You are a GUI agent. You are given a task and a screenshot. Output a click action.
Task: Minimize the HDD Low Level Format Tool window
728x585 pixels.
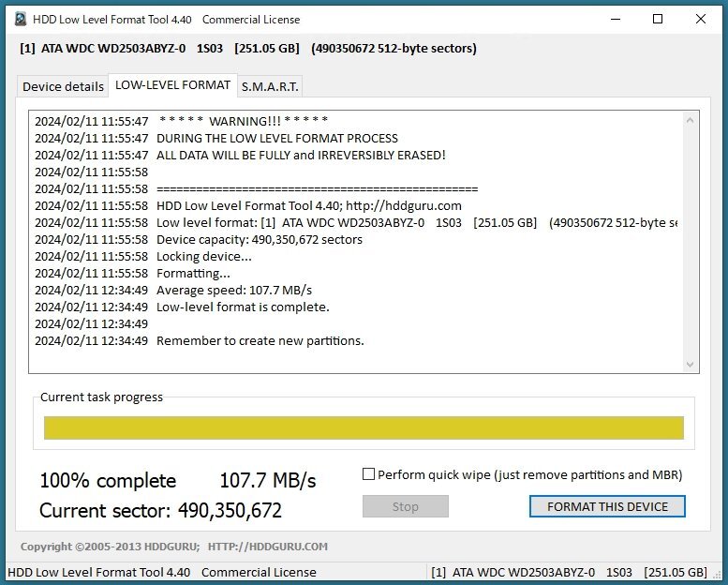(615, 19)
